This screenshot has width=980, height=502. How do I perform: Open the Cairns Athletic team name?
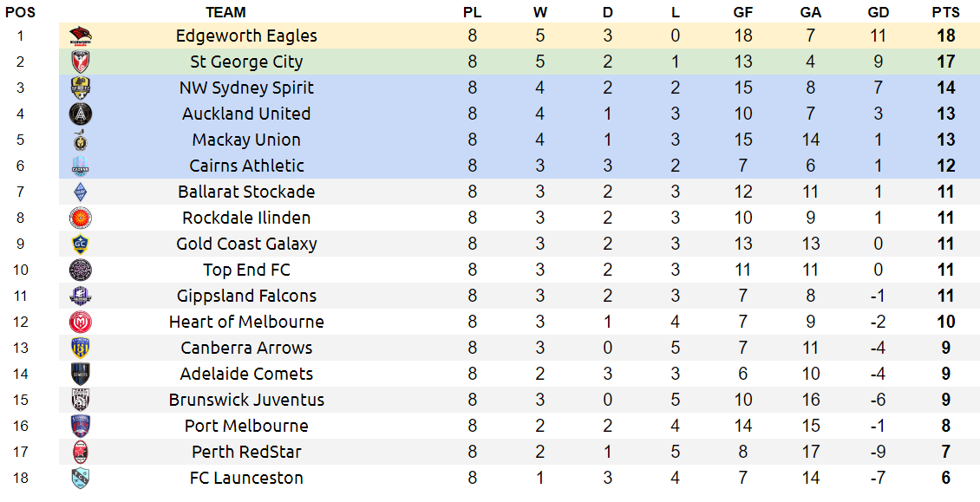[x=246, y=166]
